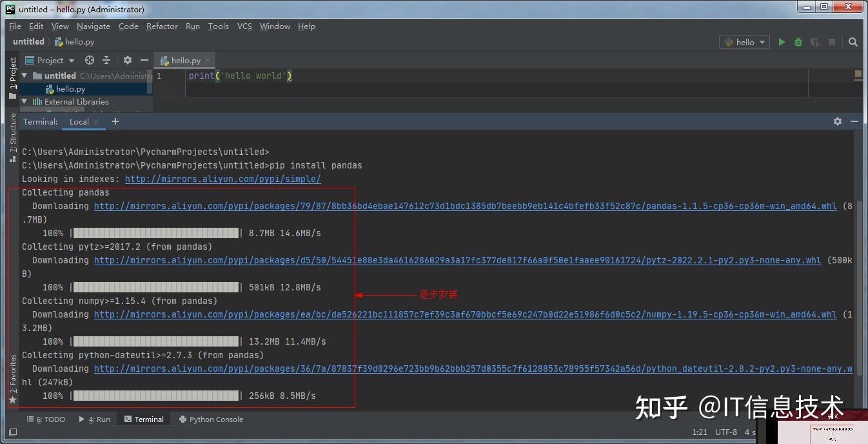The width and height of the screenshot is (868, 444).
Task: Click the pandas 8.7MB download progress bar
Action: coord(155,232)
